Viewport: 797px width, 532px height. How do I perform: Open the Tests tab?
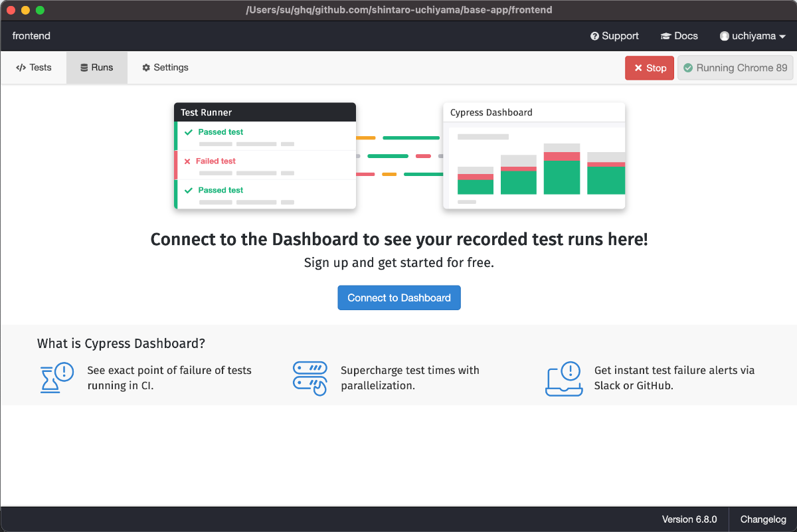[x=34, y=68]
